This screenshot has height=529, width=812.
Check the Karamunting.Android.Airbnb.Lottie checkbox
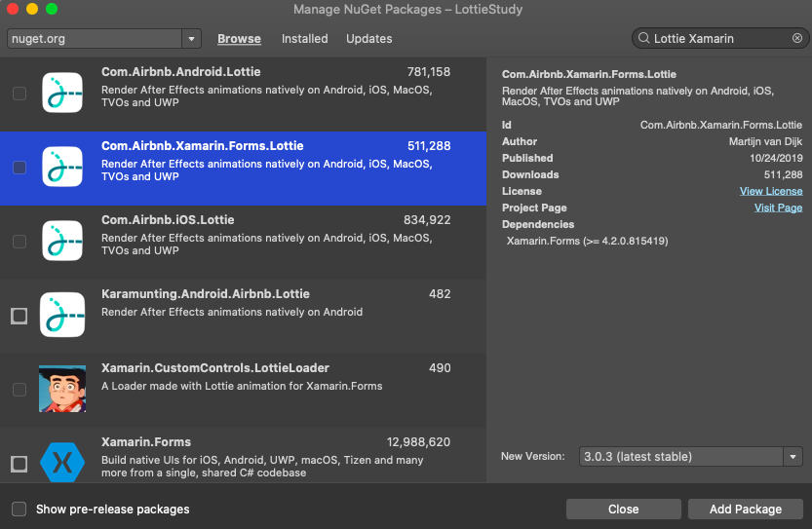click(19, 316)
